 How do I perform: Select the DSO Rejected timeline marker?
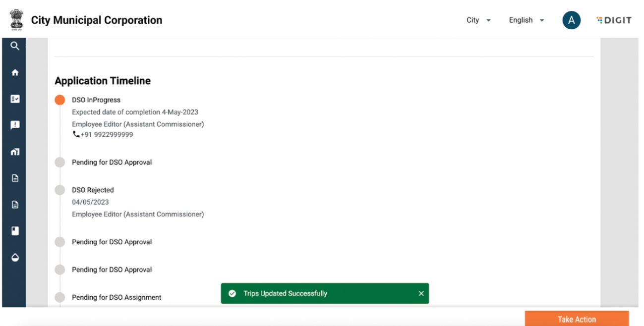[x=60, y=190]
